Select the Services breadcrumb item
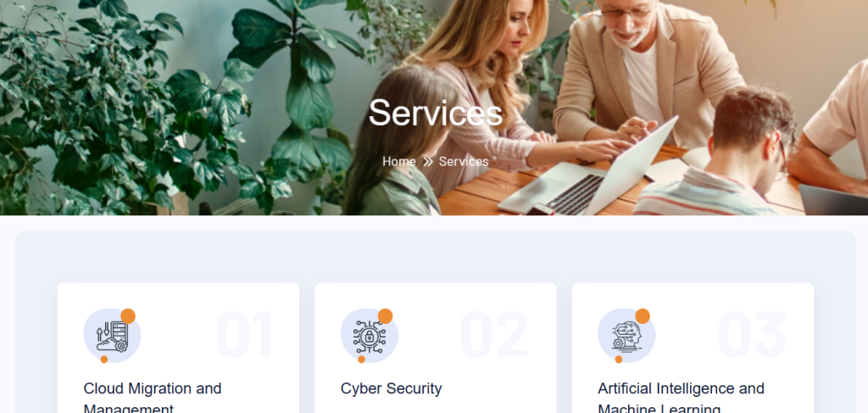This screenshot has height=413, width=868. pyautogui.click(x=464, y=162)
